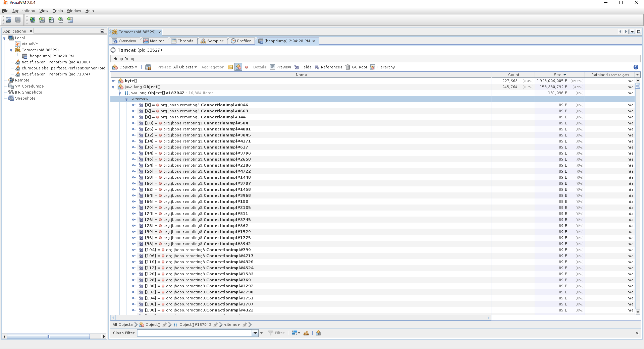The width and height of the screenshot is (644, 349).
Task: Open the File menu
Action: click(5, 11)
